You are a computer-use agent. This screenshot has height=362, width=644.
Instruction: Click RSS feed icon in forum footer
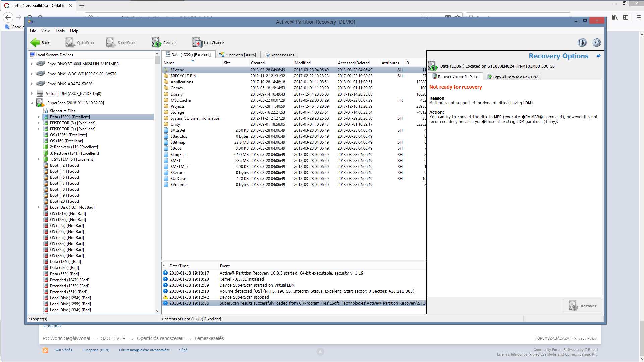pyautogui.click(x=45, y=350)
